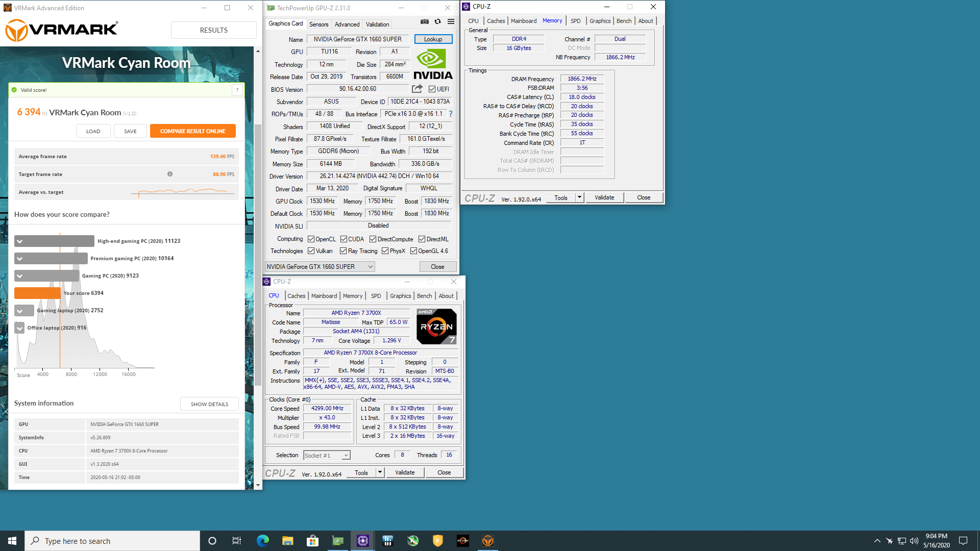Click SHOW DETAILS for system information

pos(209,404)
